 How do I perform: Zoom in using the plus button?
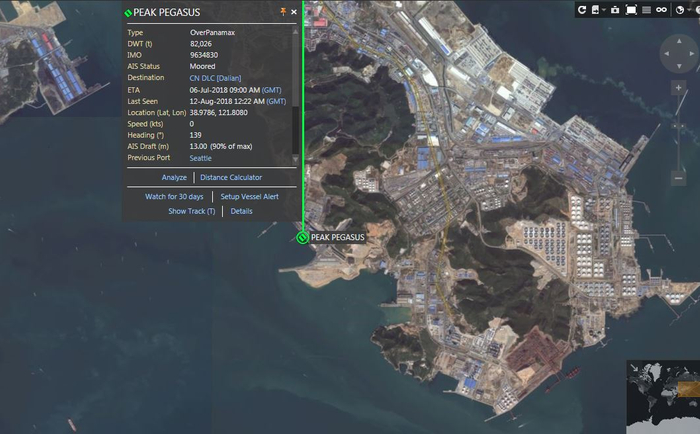[x=679, y=88]
